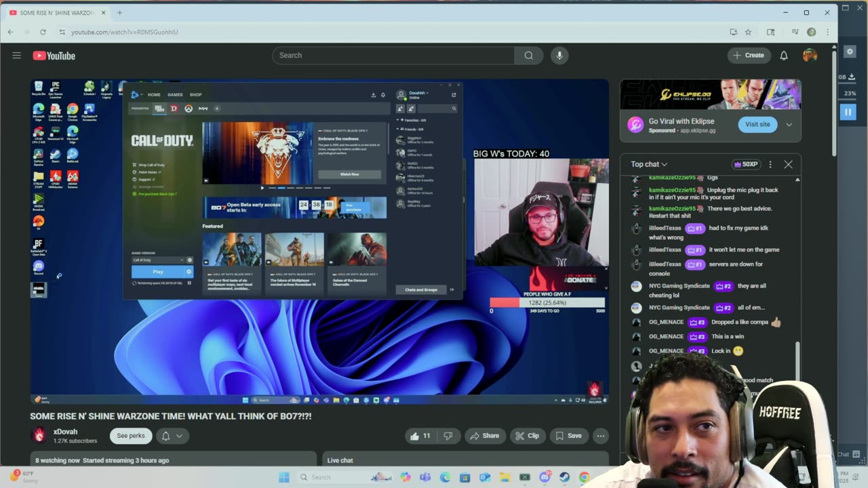Image resolution: width=868 pixels, height=488 pixels.
Task: Open the Windows Start menu
Action: [x=283, y=477]
